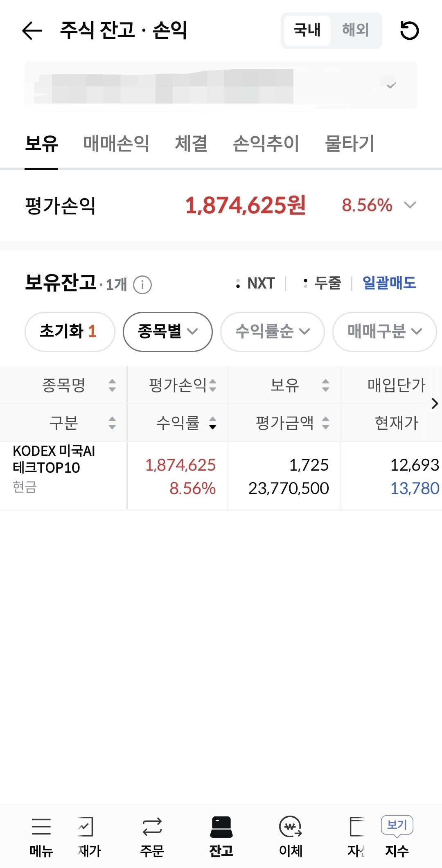The height and width of the screenshot is (868, 442).
Task: Toggle the 두줄 display option
Action: click(x=322, y=283)
